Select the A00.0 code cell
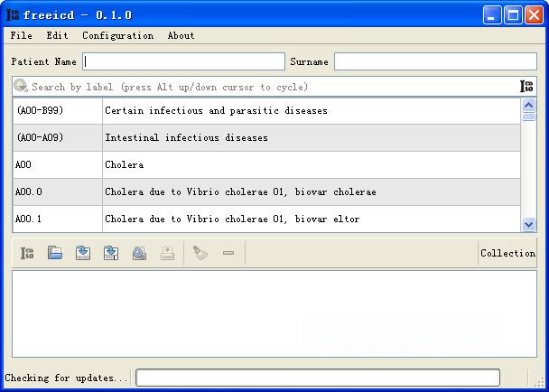This screenshot has width=549, height=392. 58,192
